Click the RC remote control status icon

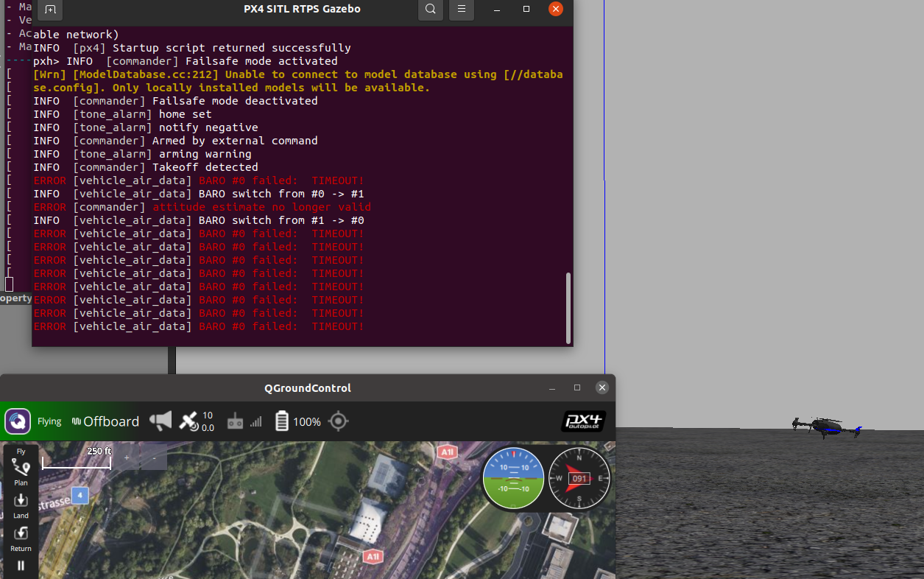(x=235, y=422)
